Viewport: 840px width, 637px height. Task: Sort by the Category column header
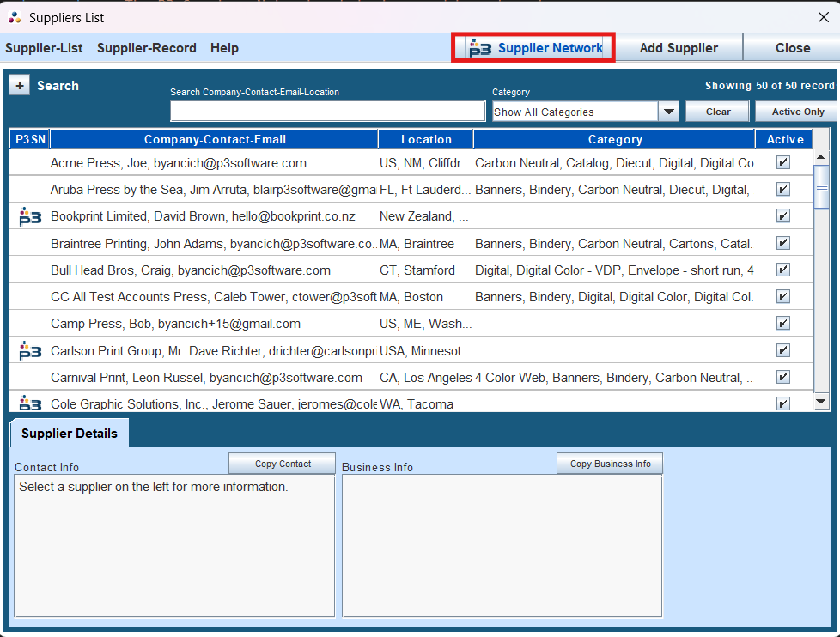tap(614, 139)
